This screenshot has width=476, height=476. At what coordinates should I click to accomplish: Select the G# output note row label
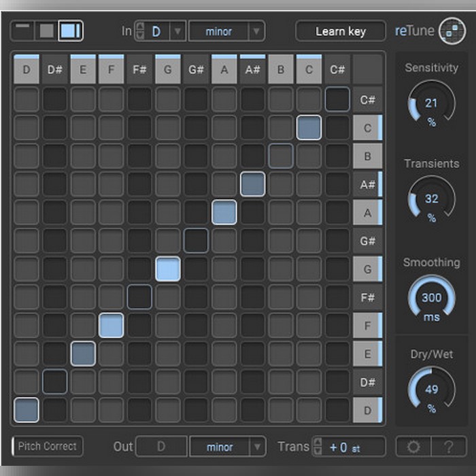[367, 241]
